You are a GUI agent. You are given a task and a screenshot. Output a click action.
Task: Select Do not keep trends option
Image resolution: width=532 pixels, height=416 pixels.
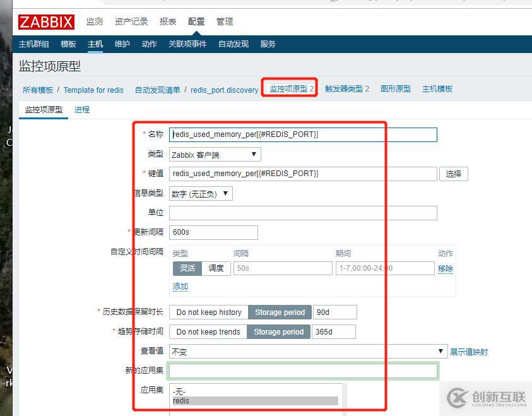click(x=208, y=332)
